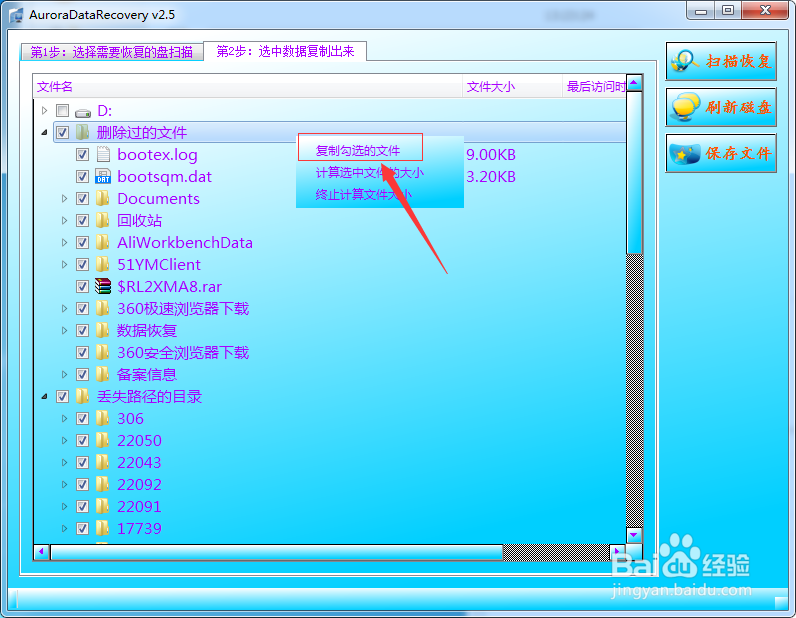Choose 计算选中文件的大小 from the context menu

(x=370, y=173)
